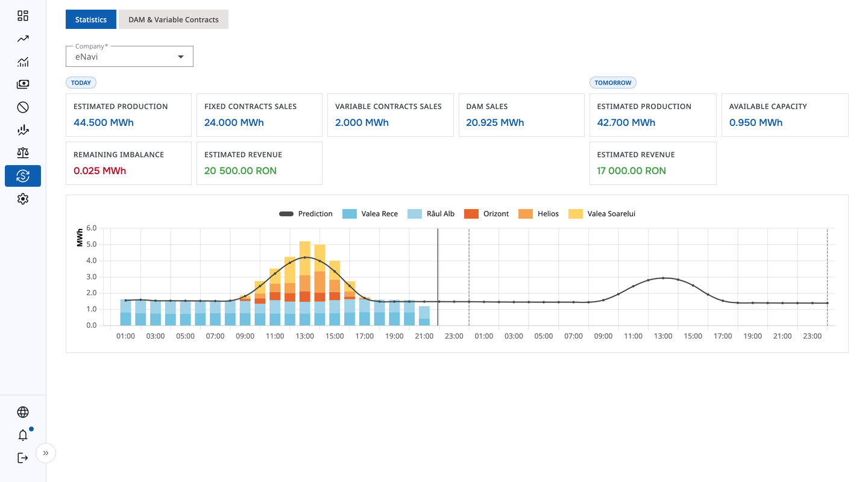Click the globe language icon

click(x=23, y=412)
